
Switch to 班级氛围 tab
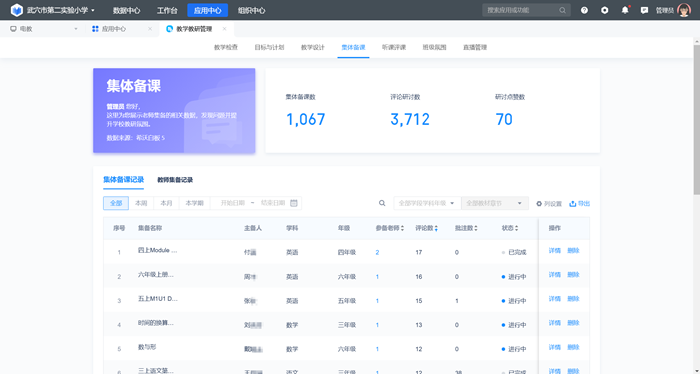click(x=434, y=47)
